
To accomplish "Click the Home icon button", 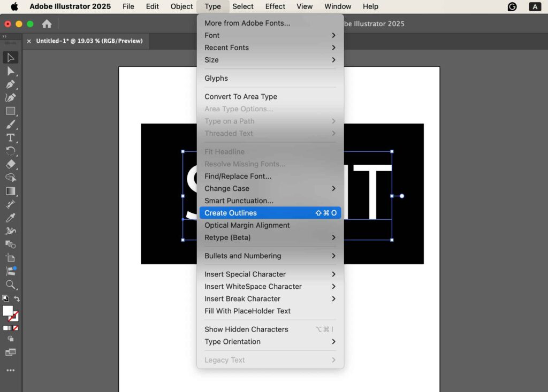I will coord(47,24).
